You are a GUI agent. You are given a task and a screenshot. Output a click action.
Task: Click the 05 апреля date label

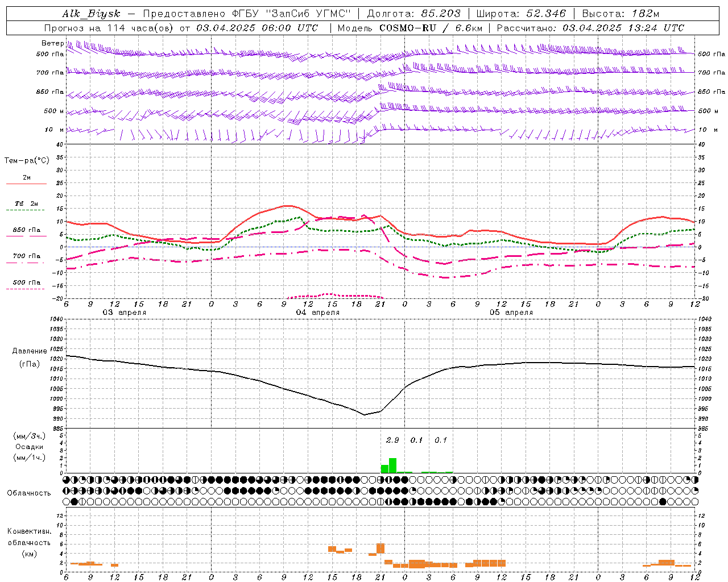(511, 313)
